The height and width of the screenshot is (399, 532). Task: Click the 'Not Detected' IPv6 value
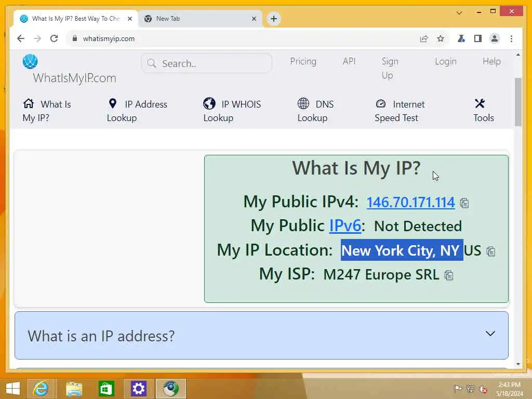coord(418,227)
